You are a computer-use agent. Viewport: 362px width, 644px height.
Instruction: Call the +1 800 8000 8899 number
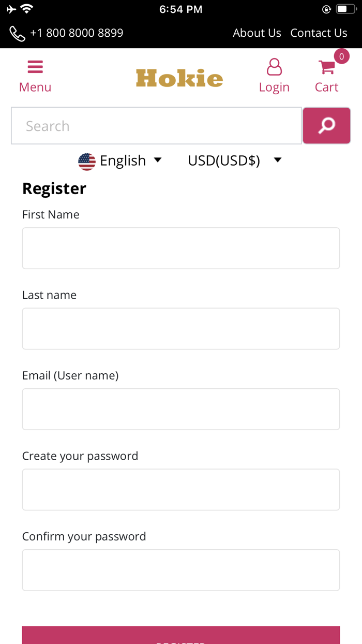point(77,33)
